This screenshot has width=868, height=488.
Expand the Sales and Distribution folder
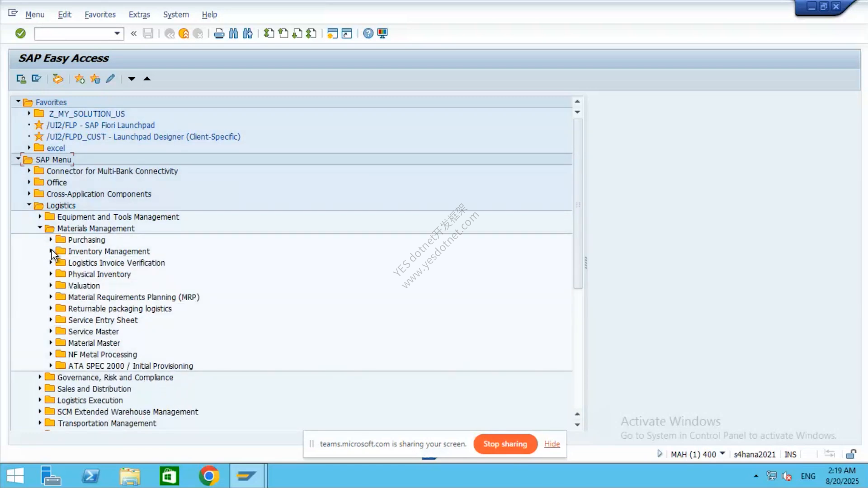(x=40, y=389)
